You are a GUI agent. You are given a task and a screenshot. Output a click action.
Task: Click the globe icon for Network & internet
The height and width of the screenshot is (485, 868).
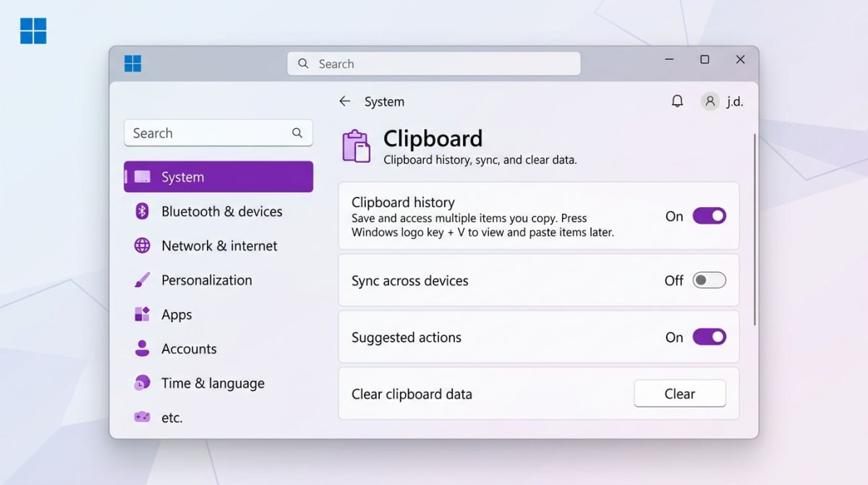(142, 245)
